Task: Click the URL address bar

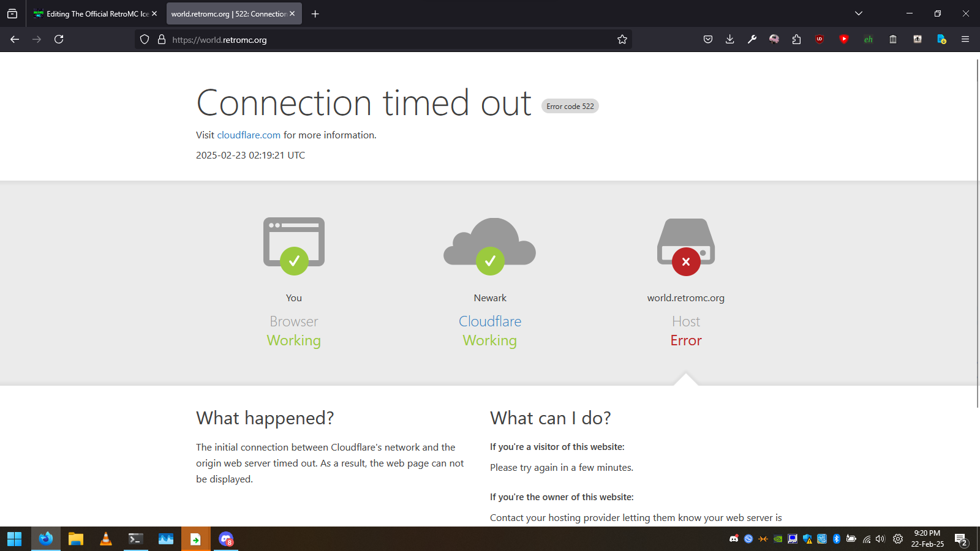Action: (x=380, y=40)
